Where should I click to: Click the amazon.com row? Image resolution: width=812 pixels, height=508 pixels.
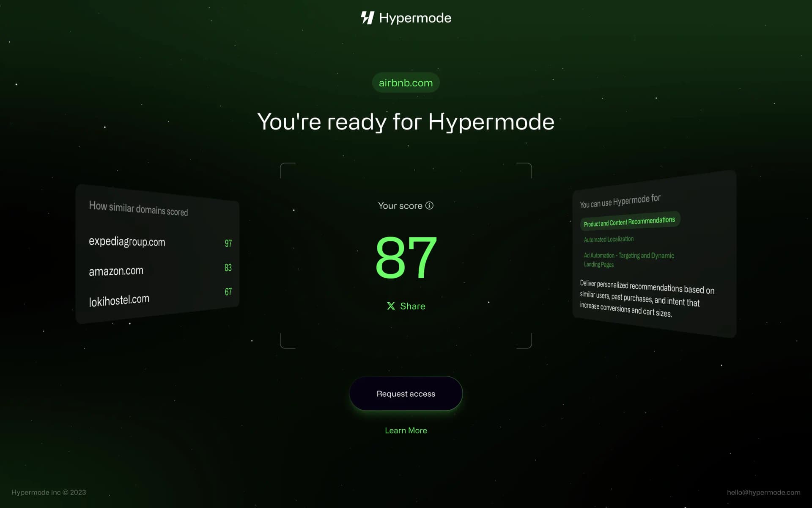[160, 270]
